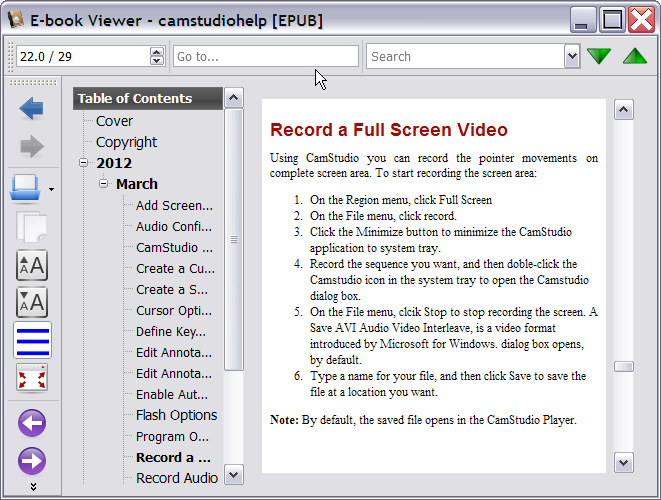Image resolution: width=661 pixels, height=500 pixels.
Task: Click the page number 22.0 / 29 field
Action: coord(83,56)
